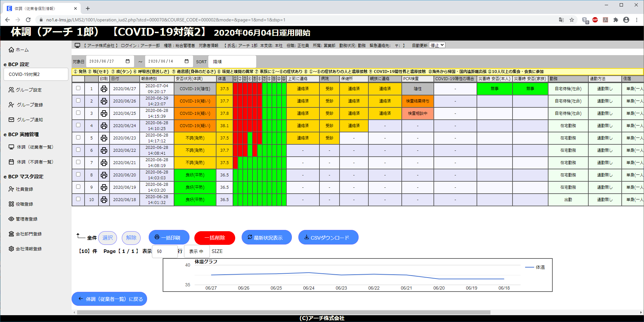Click the rows-per-page field showing 50
The image size is (644, 322).
[165, 251]
